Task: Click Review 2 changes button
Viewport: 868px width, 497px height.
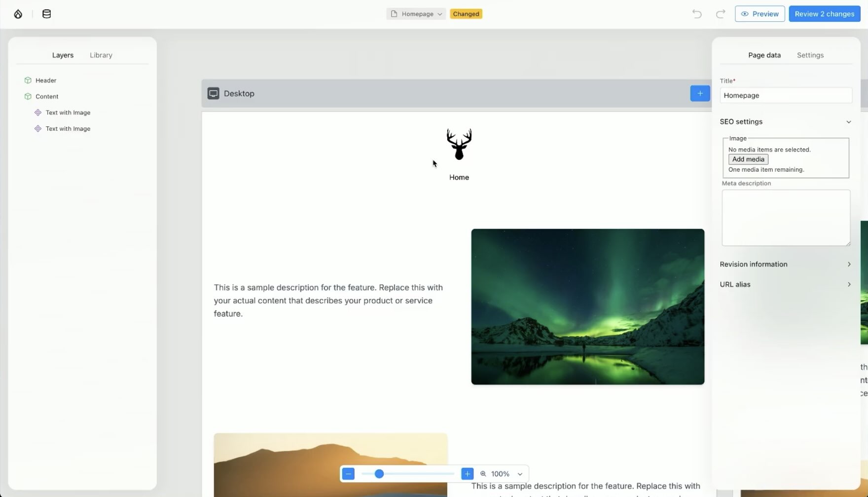Action: click(x=825, y=14)
